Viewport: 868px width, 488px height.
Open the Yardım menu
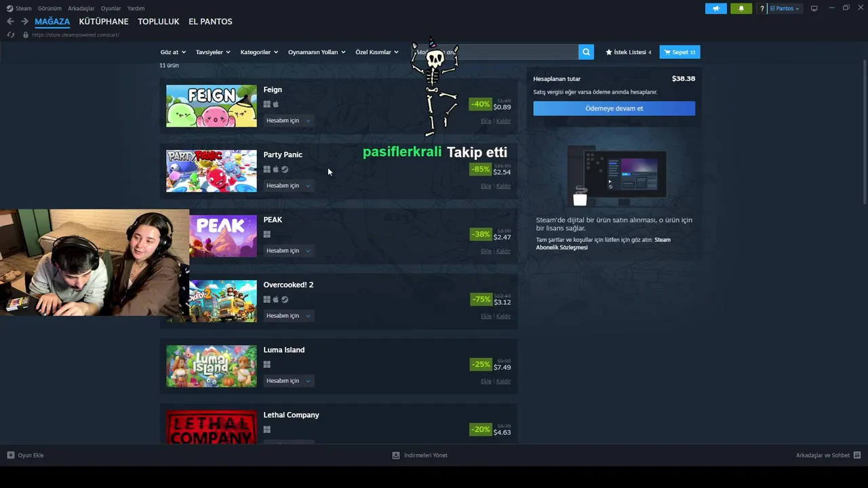tap(136, 9)
